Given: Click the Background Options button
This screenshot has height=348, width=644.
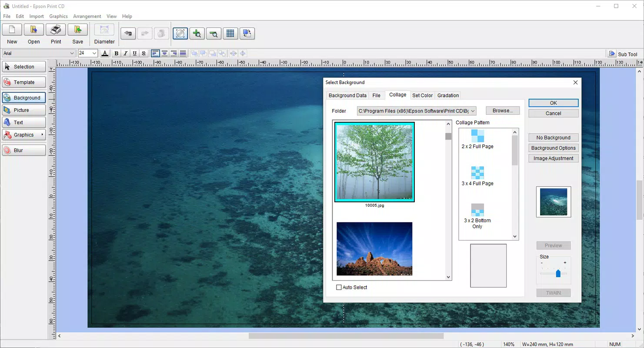Looking at the screenshot, I should [554, 148].
